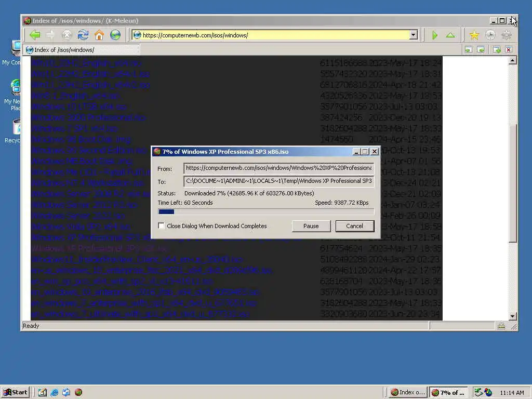The width and height of the screenshot is (532, 399).
Task: Expand the URL bar history dropdown
Action: click(x=413, y=35)
